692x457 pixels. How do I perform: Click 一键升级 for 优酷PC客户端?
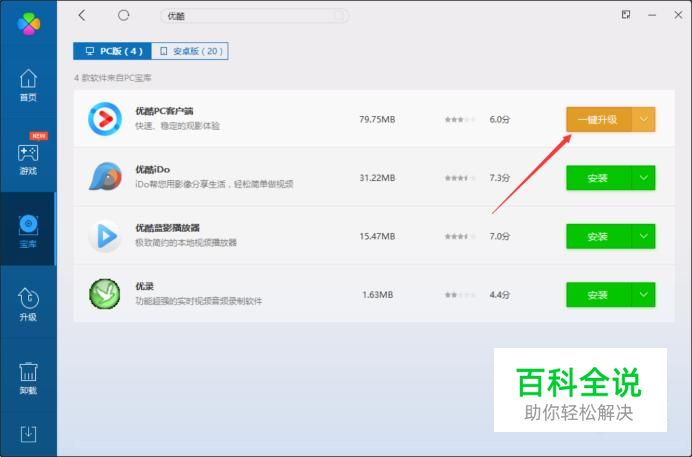pos(598,120)
